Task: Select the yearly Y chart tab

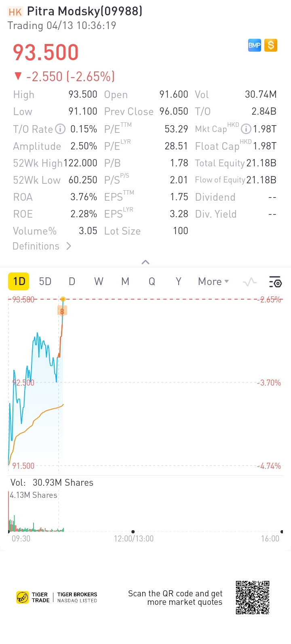Action: coord(178,281)
